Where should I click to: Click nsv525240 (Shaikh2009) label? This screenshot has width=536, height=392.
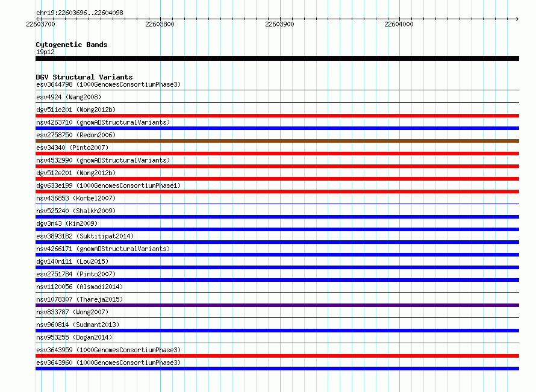pos(76,211)
